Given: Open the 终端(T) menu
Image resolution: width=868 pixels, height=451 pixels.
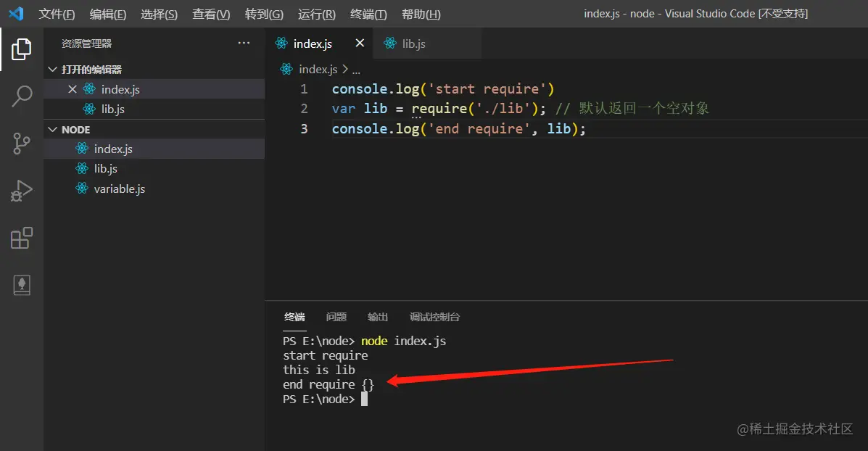Looking at the screenshot, I should click(x=368, y=14).
